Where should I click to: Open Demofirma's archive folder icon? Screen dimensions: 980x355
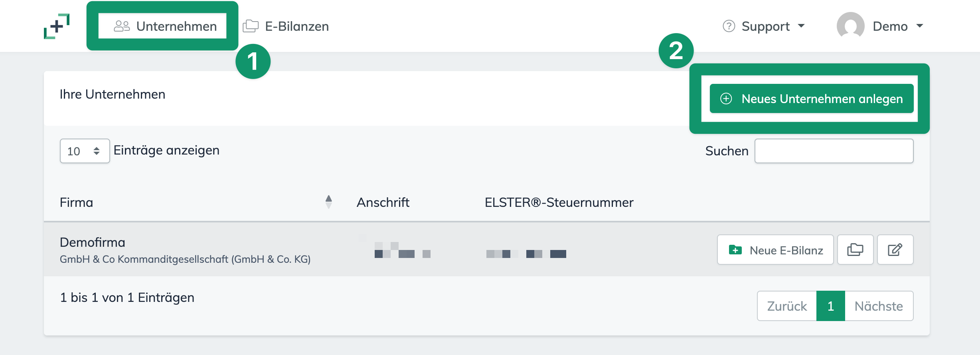(x=855, y=250)
